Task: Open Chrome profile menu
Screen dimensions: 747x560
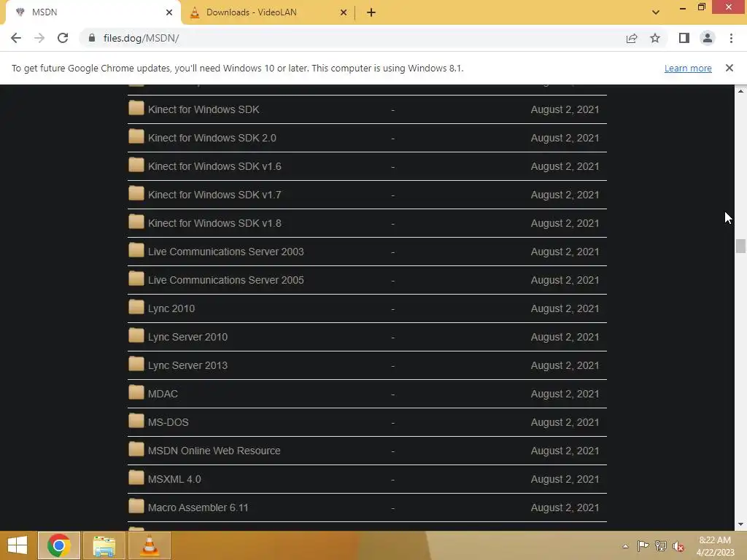Action: click(x=708, y=38)
